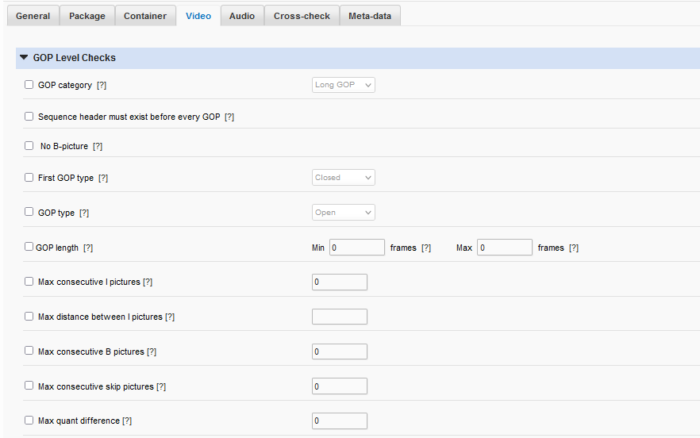Expand the First GOP type Closed dropdown

(343, 177)
